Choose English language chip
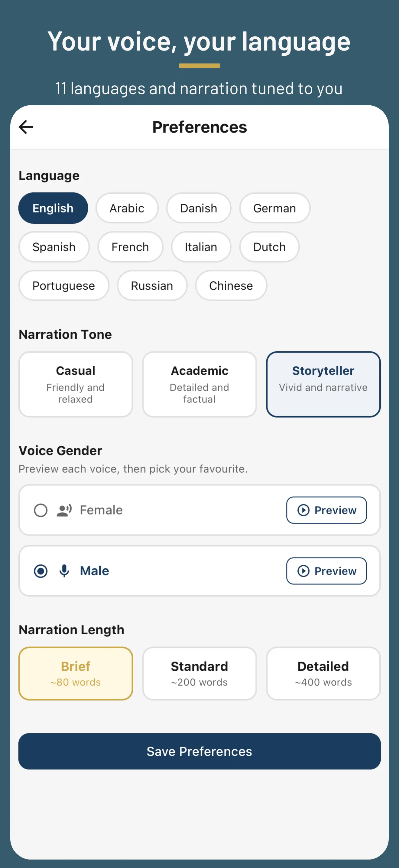Screen dimensions: 399x868 tap(53, 208)
